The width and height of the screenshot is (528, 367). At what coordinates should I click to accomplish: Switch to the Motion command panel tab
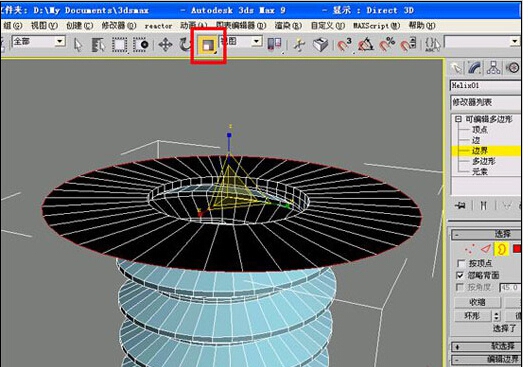pyautogui.click(x=513, y=68)
